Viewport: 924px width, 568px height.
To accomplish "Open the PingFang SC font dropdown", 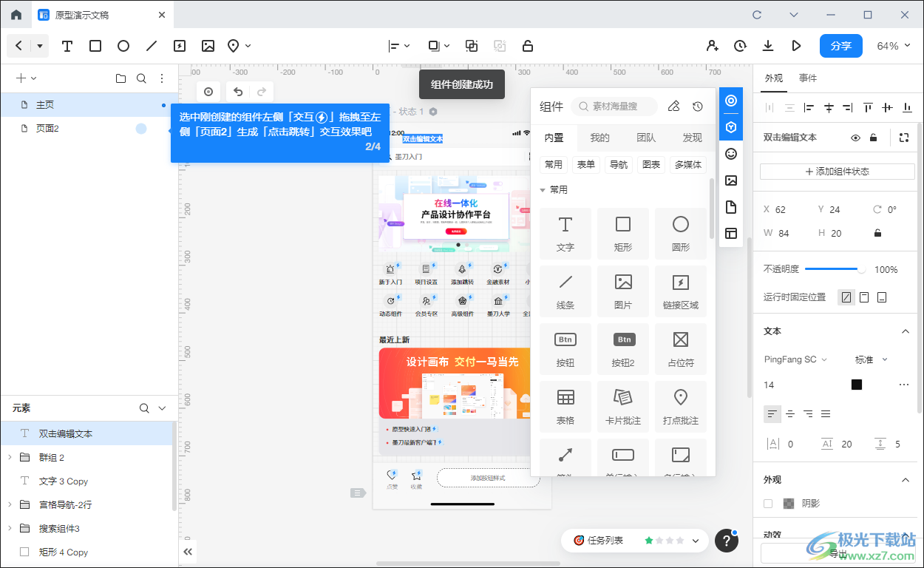I will [x=795, y=359].
